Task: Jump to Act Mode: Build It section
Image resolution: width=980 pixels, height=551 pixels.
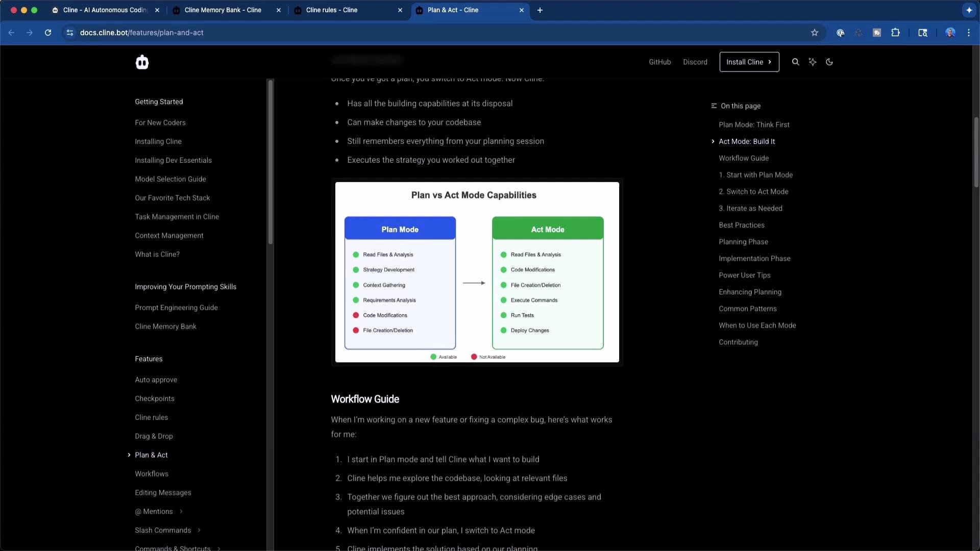Action: coord(746,142)
